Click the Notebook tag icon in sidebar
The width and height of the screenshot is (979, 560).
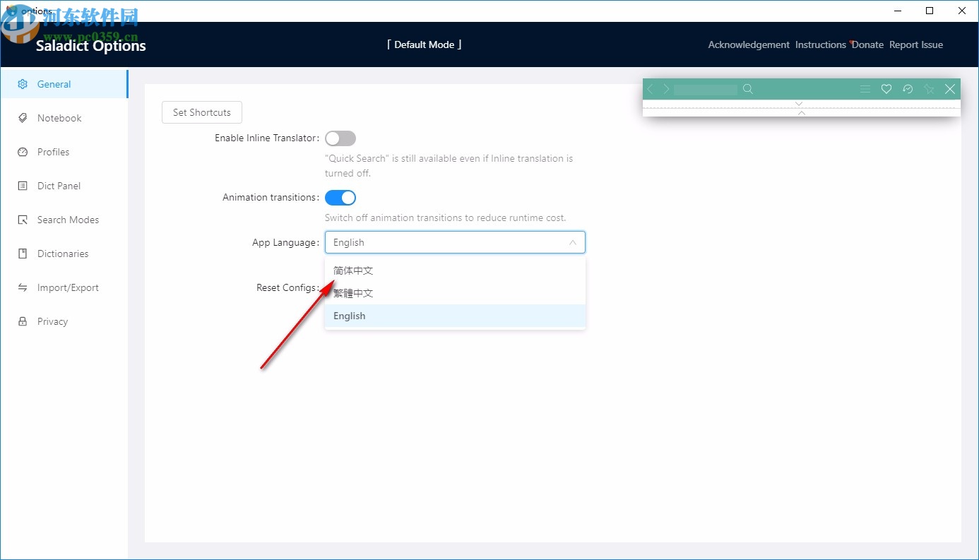pyautogui.click(x=23, y=118)
